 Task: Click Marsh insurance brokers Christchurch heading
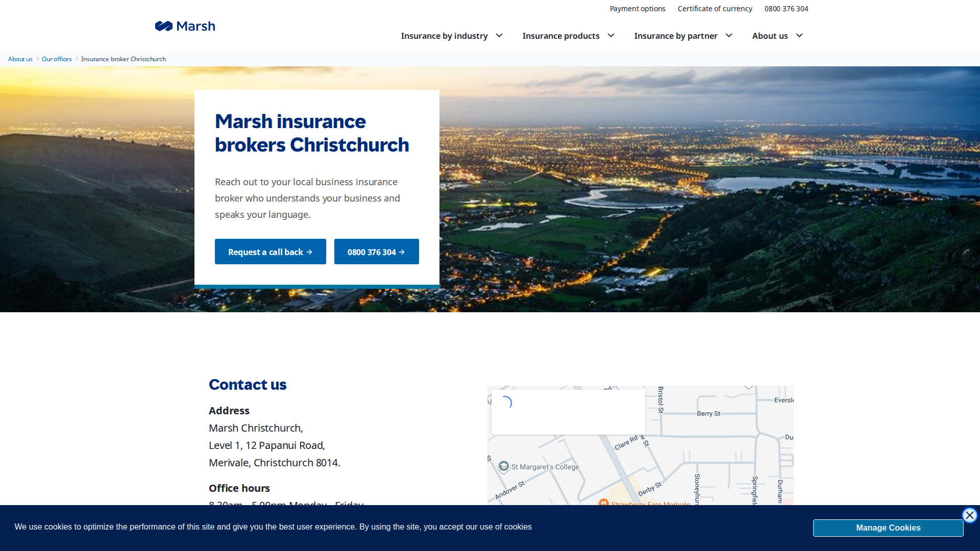point(312,133)
